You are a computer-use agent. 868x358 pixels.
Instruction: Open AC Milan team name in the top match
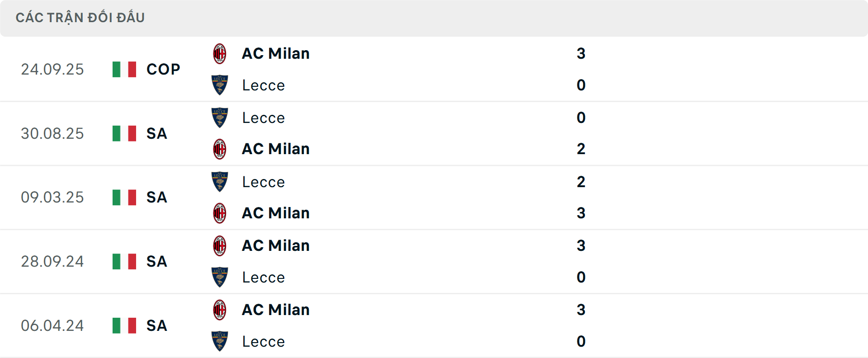(x=276, y=53)
